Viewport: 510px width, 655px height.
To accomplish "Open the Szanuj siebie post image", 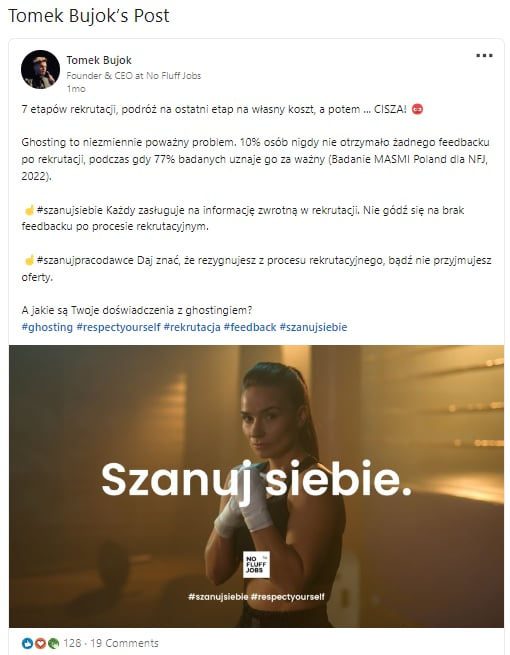I will coord(256,486).
